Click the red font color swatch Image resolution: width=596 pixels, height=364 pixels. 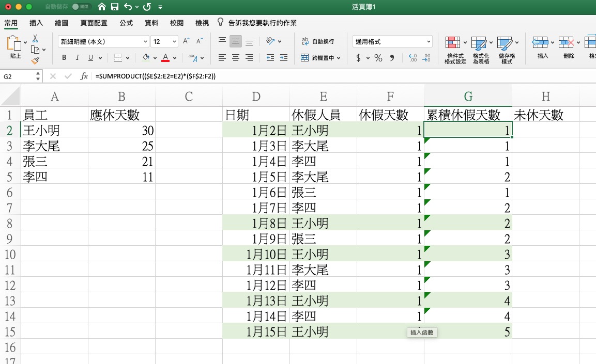(x=165, y=58)
